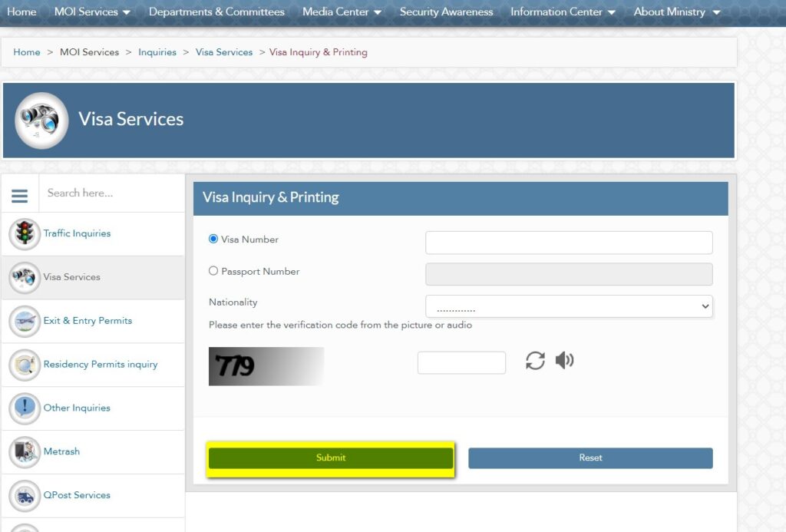Click the Exit & Entry Permits airplane icon

click(25, 321)
